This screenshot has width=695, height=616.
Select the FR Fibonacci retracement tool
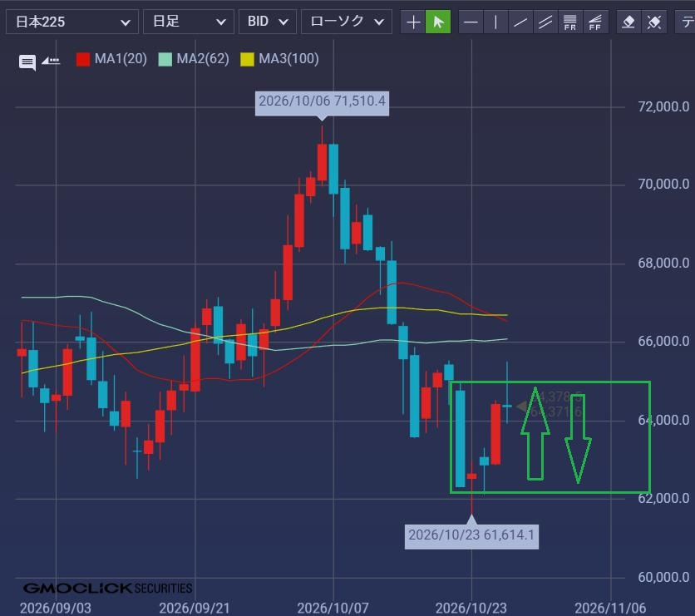click(570, 22)
